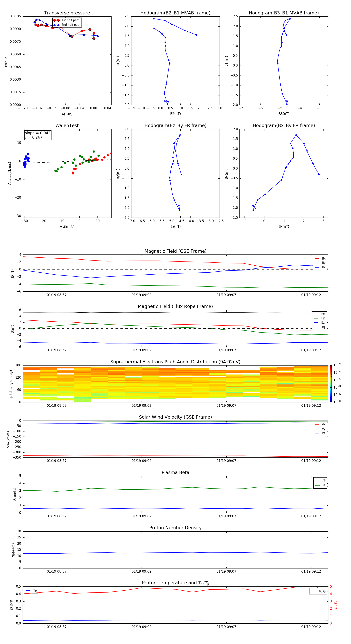Click the 'Solar Wind Velocity (GSE Frame)' title
The height and width of the screenshot is (644, 351).
coord(175,417)
